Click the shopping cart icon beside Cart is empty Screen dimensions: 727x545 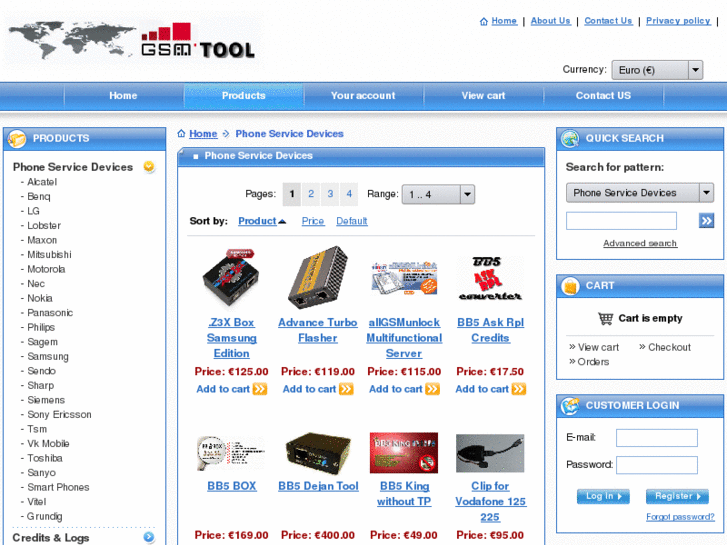pos(606,318)
